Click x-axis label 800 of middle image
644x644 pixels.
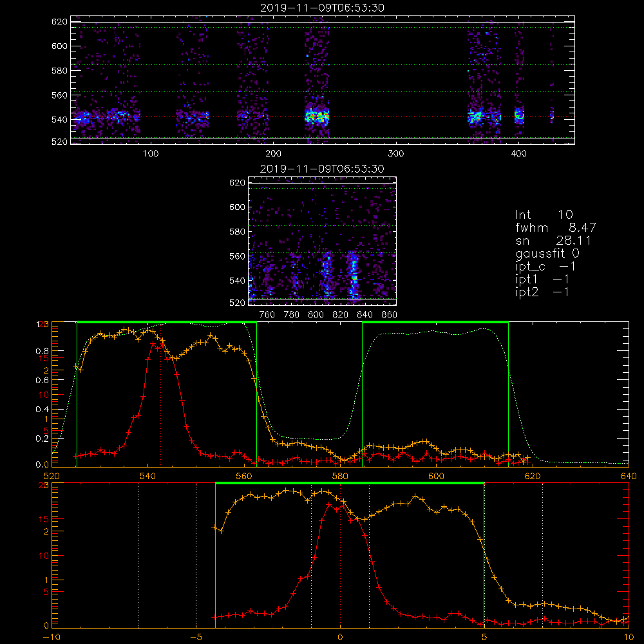pos(316,315)
